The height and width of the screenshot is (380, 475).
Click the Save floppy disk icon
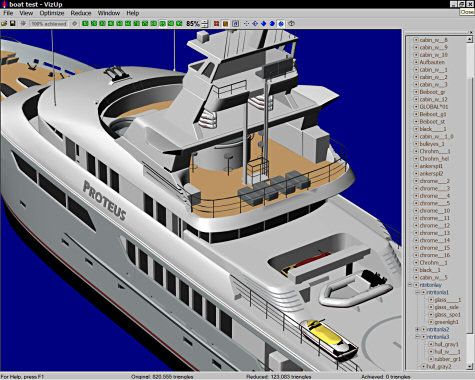[x=13, y=24]
